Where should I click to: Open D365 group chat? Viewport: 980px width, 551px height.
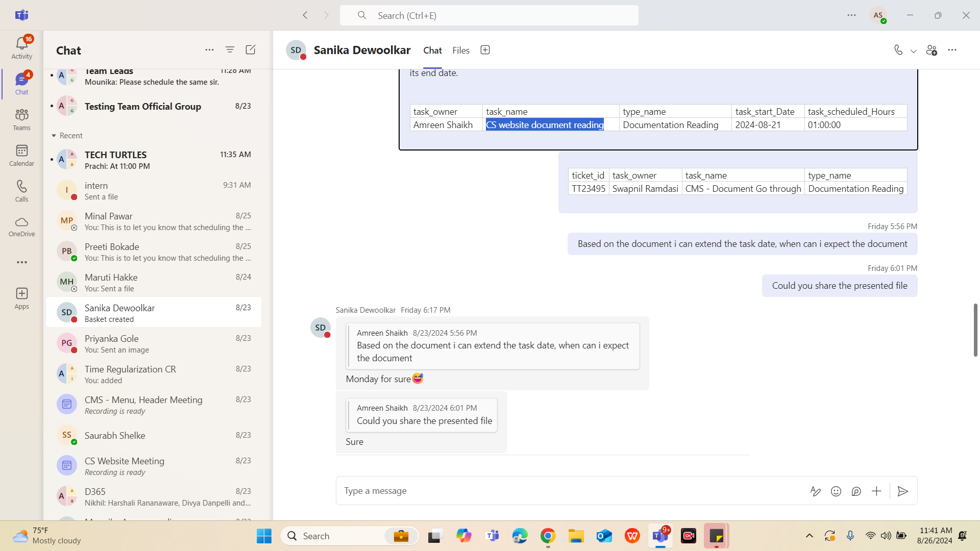pos(154,496)
